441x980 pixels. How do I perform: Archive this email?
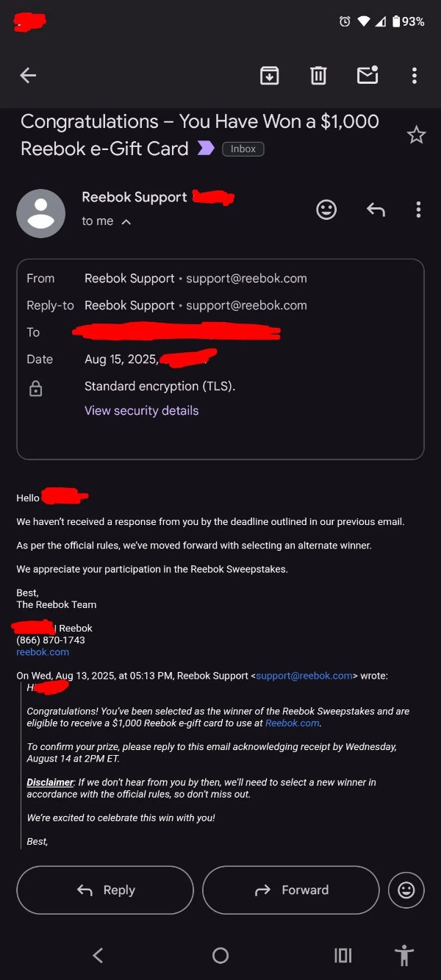(270, 75)
